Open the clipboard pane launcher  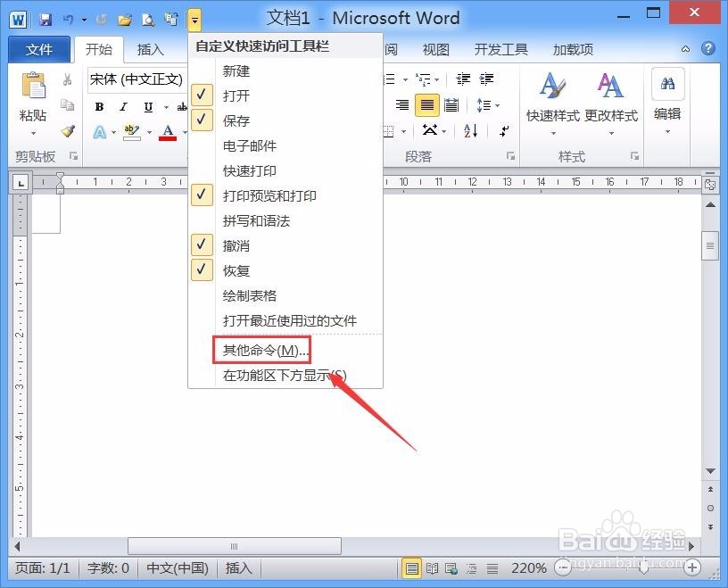coord(73,156)
